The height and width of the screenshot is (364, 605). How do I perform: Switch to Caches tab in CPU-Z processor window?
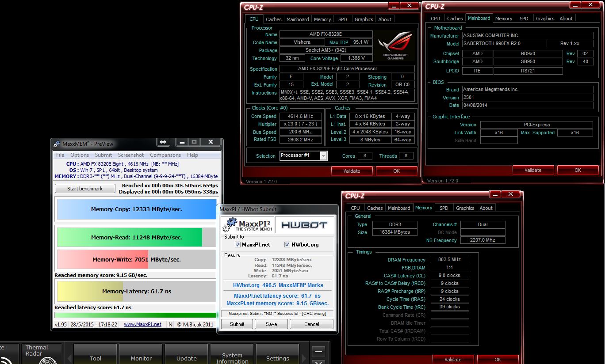click(273, 19)
